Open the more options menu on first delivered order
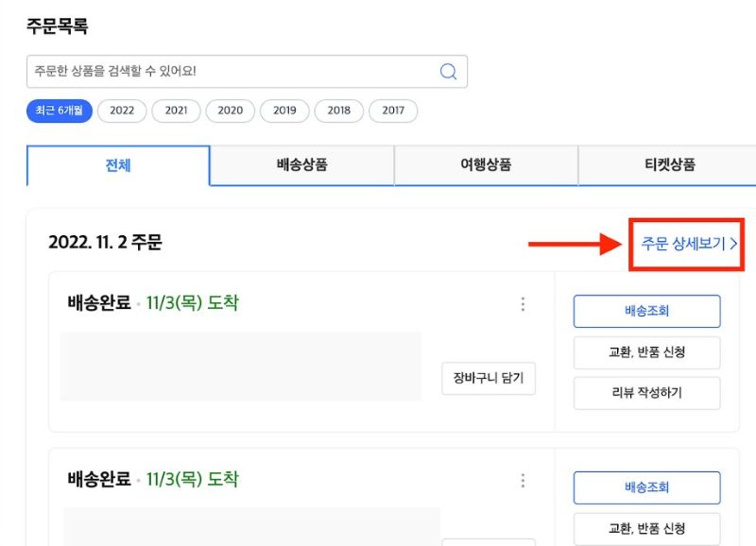756x546 pixels. pos(523,304)
